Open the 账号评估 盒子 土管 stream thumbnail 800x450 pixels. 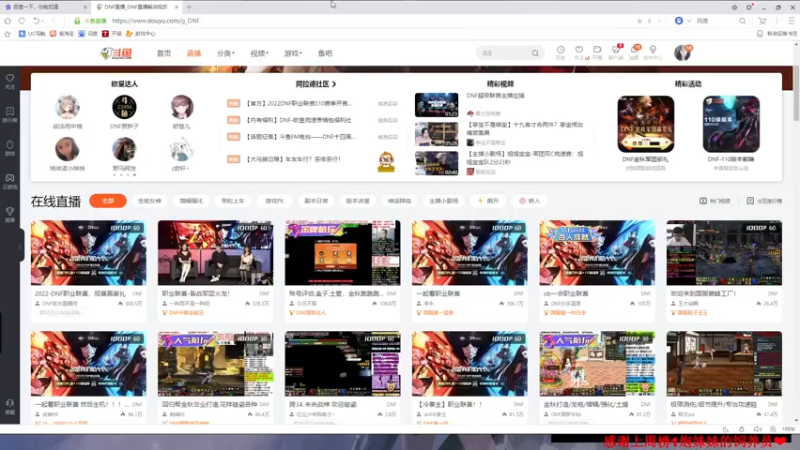pyautogui.click(x=342, y=253)
